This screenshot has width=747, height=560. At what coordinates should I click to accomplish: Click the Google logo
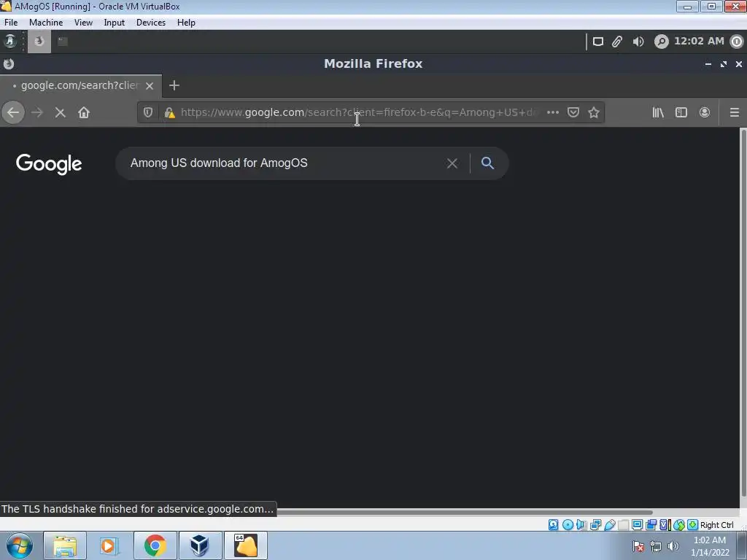pyautogui.click(x=49, y=164)
